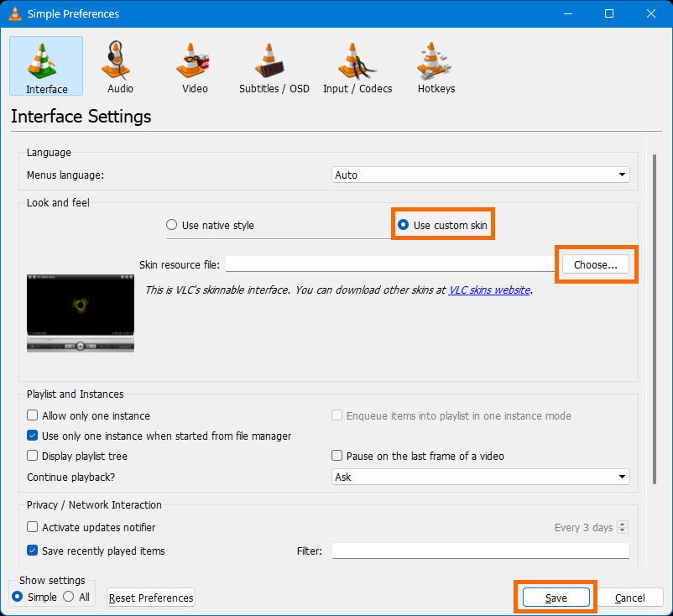Viewport: 673px width, 616px height.
Task: Click the Choose... skin file button
Action: 595,264
